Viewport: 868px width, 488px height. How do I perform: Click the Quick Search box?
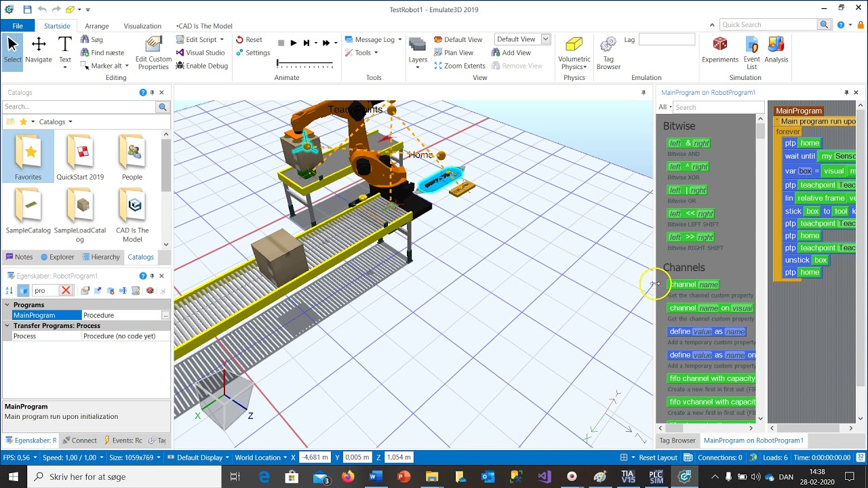click(768, 25)
